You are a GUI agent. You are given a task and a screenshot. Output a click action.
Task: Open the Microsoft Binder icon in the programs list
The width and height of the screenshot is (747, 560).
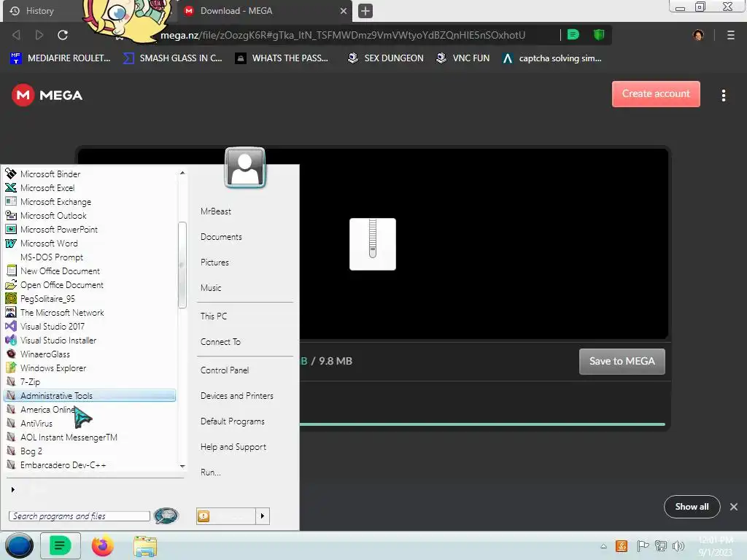(x=10, y=174)
